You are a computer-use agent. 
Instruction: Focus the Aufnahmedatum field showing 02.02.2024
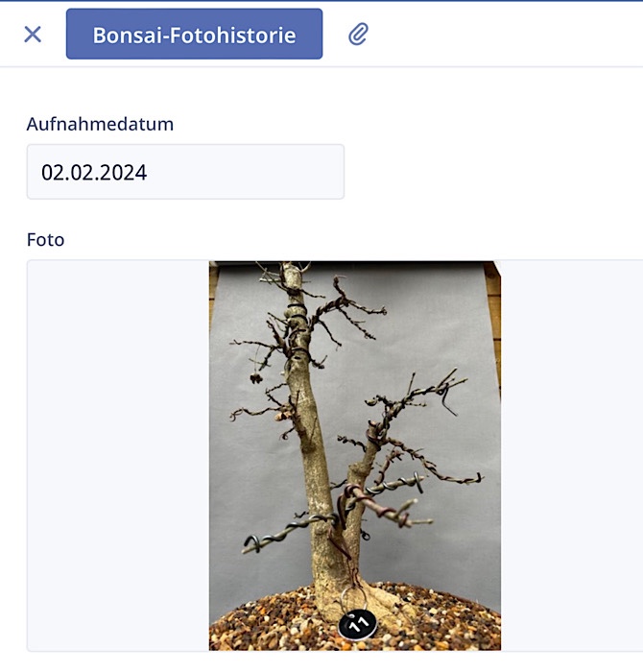(185, 172)
